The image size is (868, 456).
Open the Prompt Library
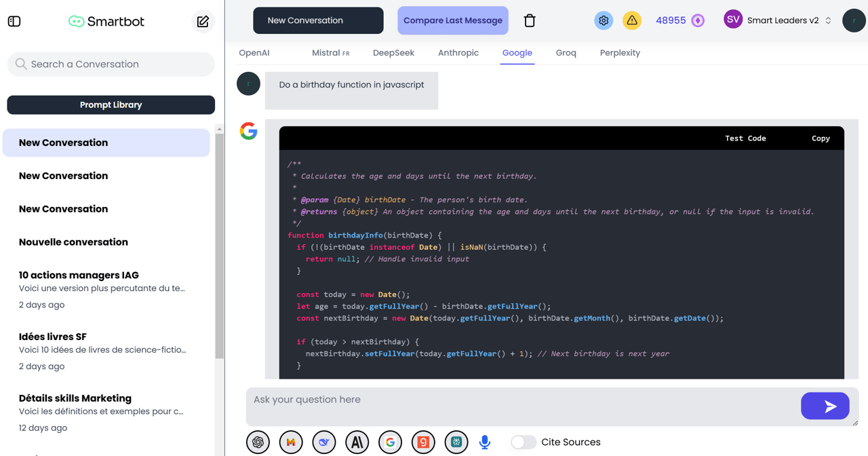click(x=111, y=104)
